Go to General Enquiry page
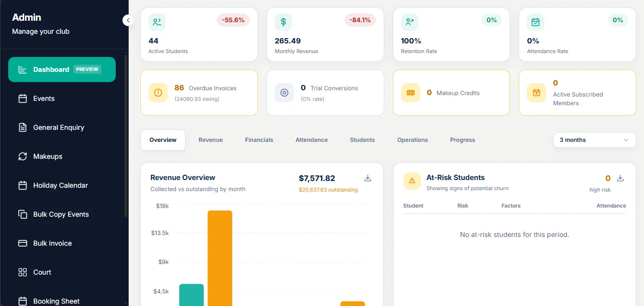Image resolution: width=644 pixels, height=306 pixels. (62, 127)
